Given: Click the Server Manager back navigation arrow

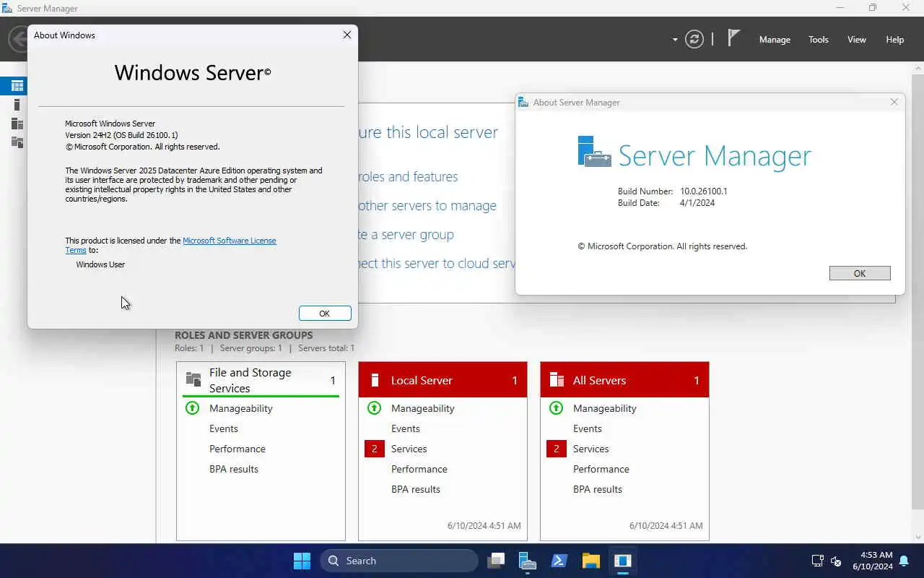Looking at the screenshot, I should (18, 39).
